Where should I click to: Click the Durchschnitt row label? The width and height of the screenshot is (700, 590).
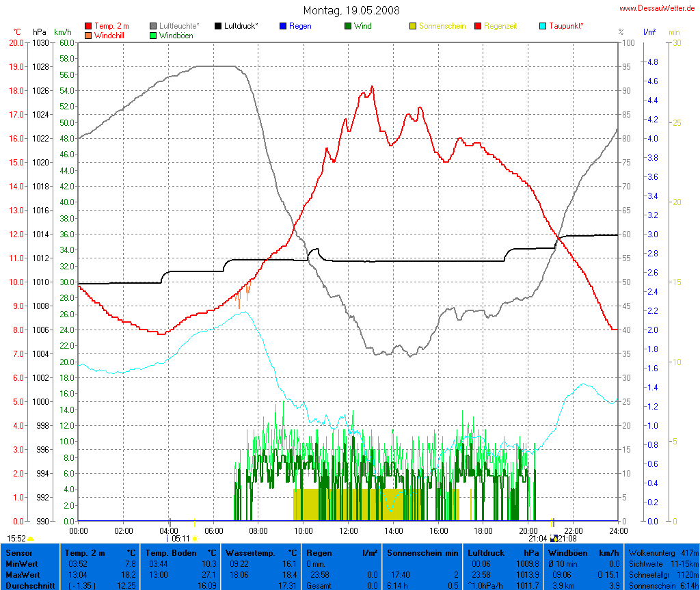point(28,585)
